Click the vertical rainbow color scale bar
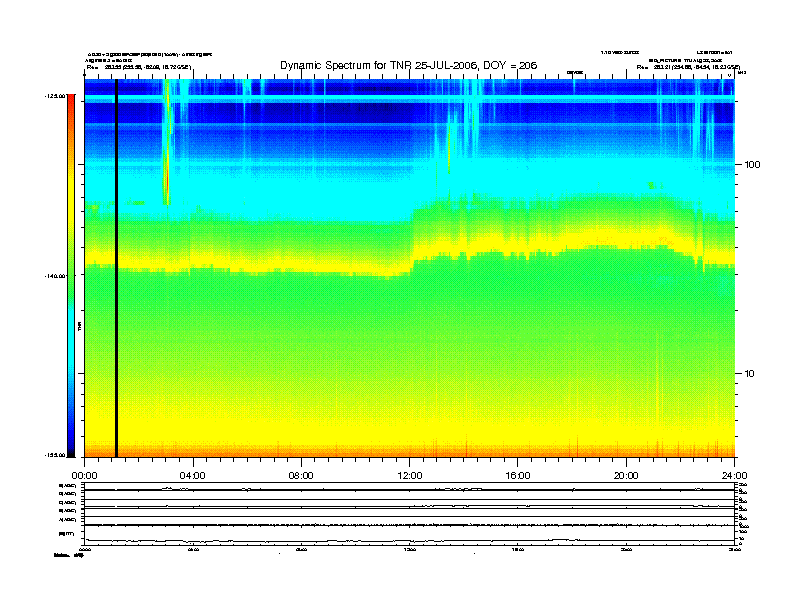The image size is (792, 612). pos(71,275)
